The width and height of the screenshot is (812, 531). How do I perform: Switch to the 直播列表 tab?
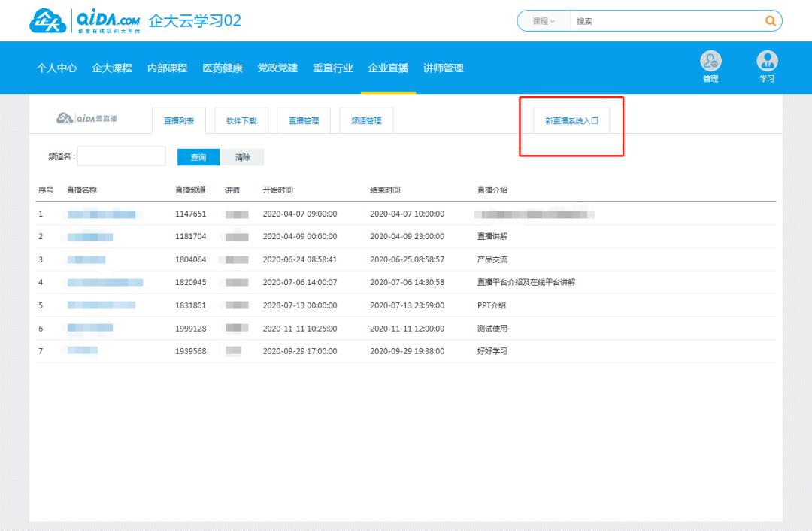click(x=179, y=120)
